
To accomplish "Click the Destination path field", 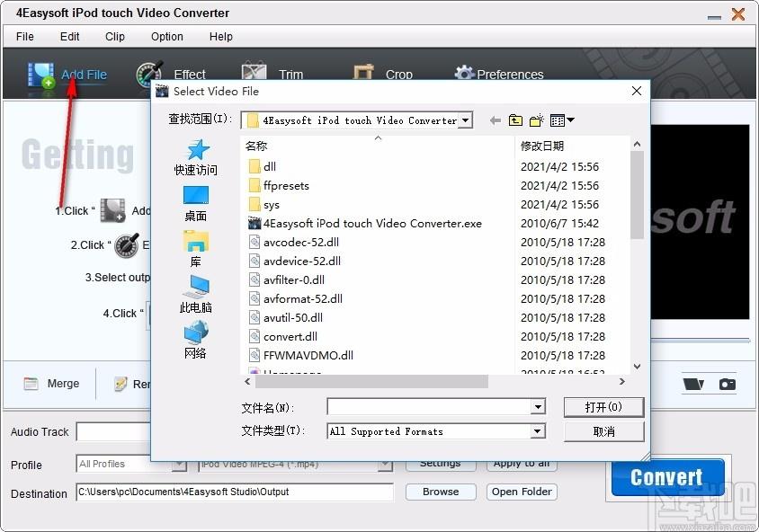I will coord(235,492).
